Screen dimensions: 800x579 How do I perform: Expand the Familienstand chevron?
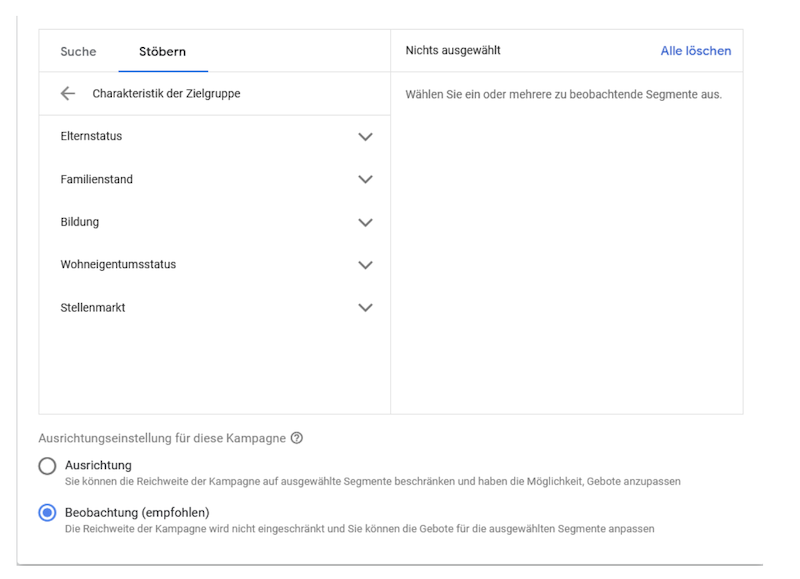[x=365, y=180]
